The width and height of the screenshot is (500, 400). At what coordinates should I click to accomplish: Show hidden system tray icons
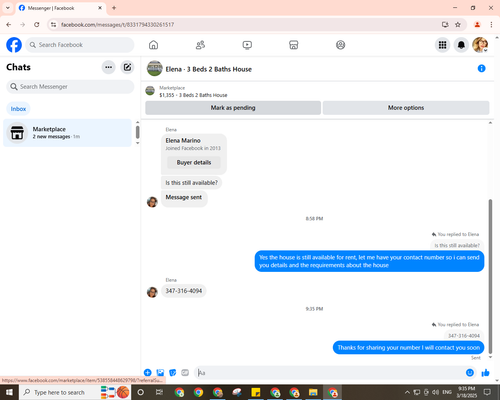pyautogui.click(x=407, y=392)
